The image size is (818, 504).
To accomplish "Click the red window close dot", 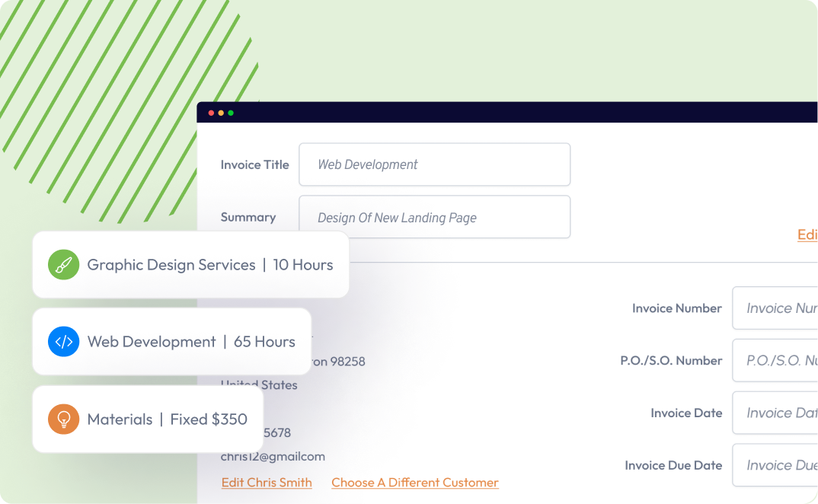I will click(211, 113).
